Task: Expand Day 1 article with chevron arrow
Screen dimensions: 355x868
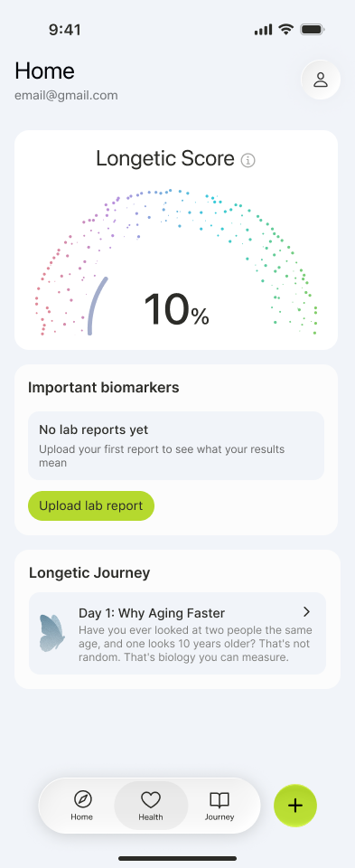Action: tap(307, 612)
